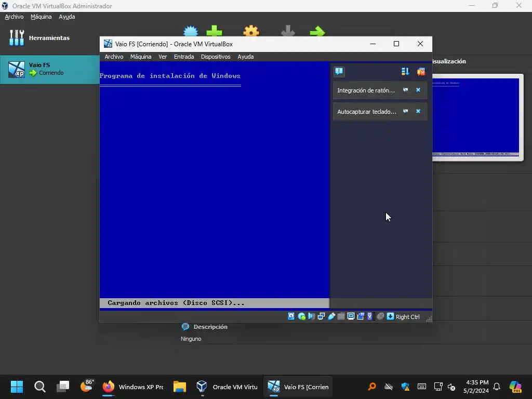
Task: Click the network adapter indicator in VM status bar
Action: point(321,316)
